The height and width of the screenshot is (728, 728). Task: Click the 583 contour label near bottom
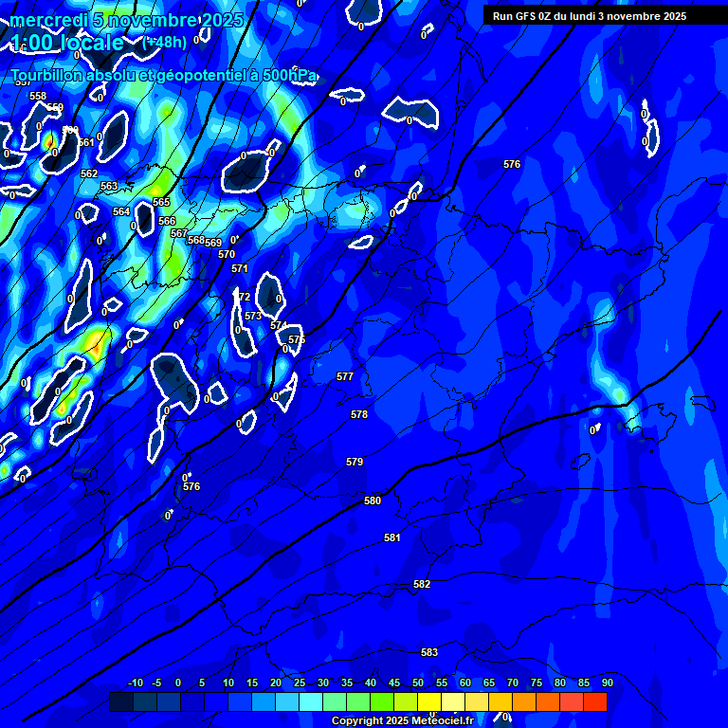click(429, 652)
